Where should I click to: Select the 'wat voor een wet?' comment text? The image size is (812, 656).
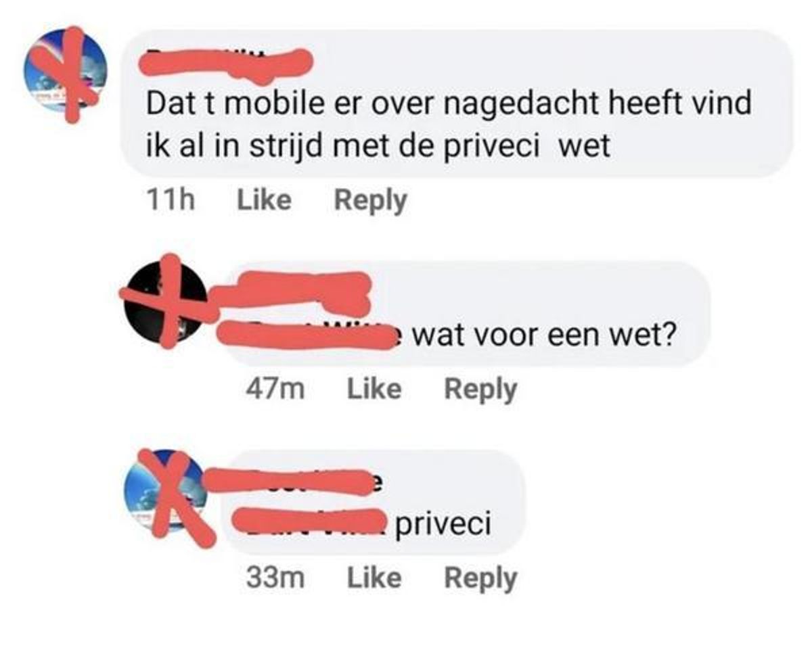pyautogui.click(x=544, y=333)
